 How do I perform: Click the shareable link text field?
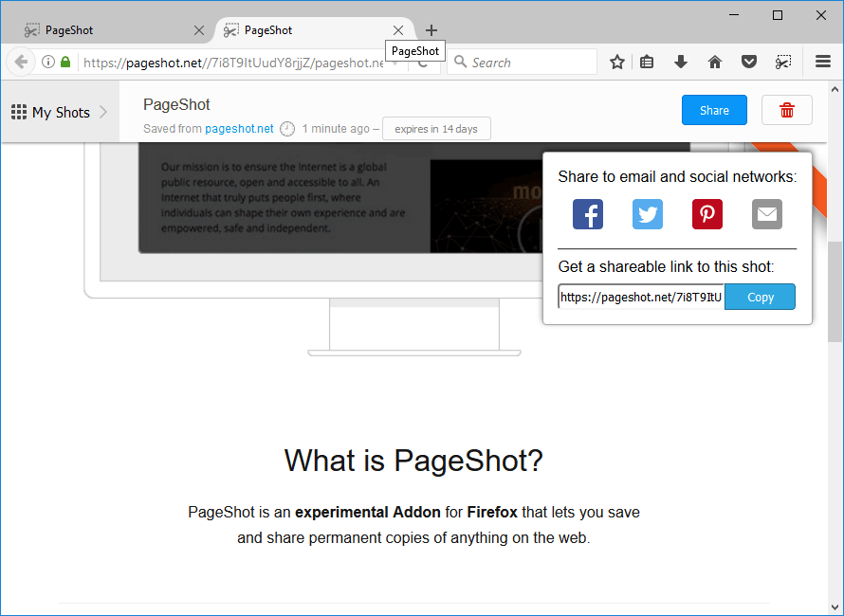pos(640,297)
